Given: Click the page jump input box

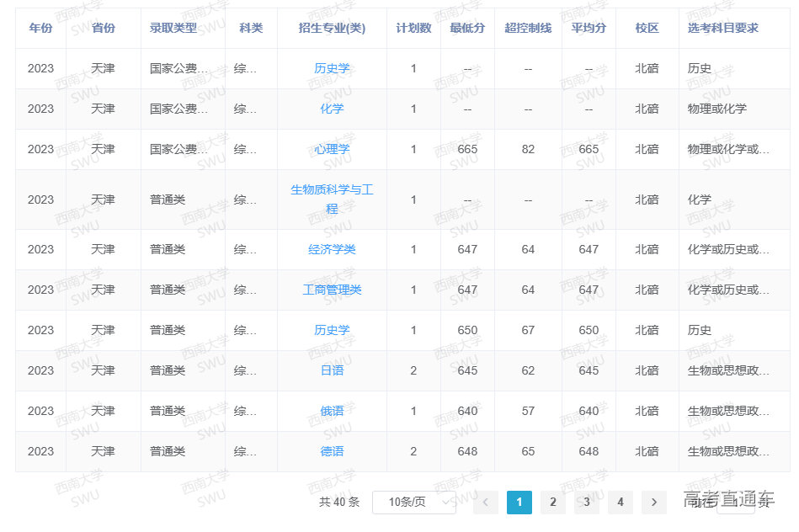Looking at the screenshot, I should pyautogui.click(x=735, y=503).
